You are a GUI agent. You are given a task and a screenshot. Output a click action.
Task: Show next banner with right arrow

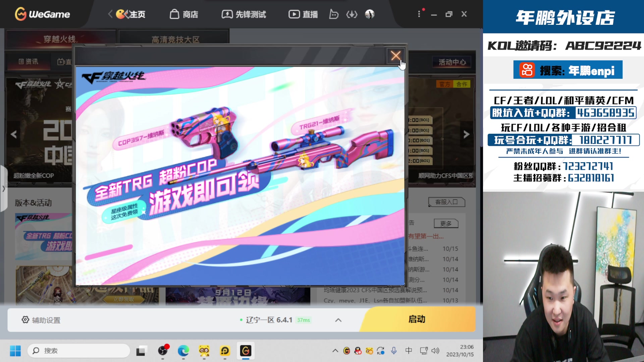click(466, 134)
